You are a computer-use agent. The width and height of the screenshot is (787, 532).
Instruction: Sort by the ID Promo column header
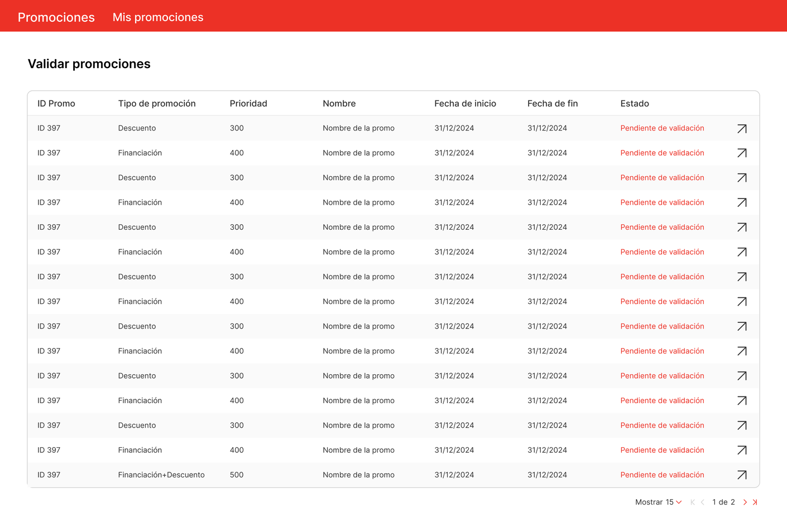(56, 104)
